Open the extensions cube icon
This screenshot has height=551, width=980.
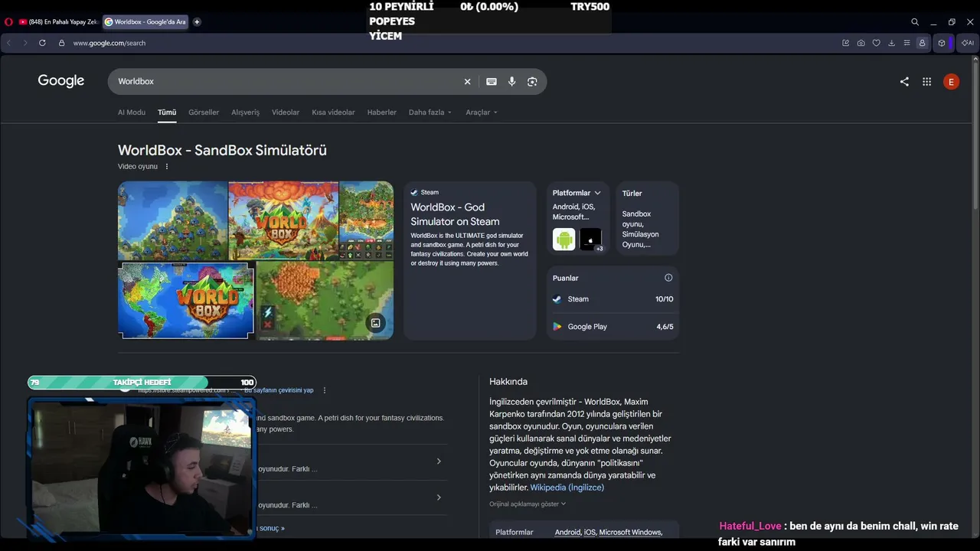[x=942, y=43]
